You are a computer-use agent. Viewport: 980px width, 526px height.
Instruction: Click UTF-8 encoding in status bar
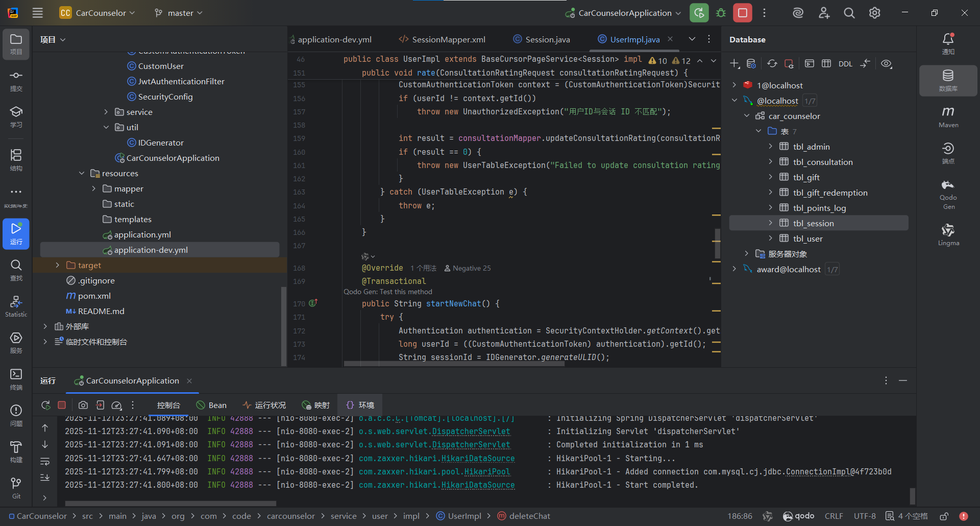865,516
